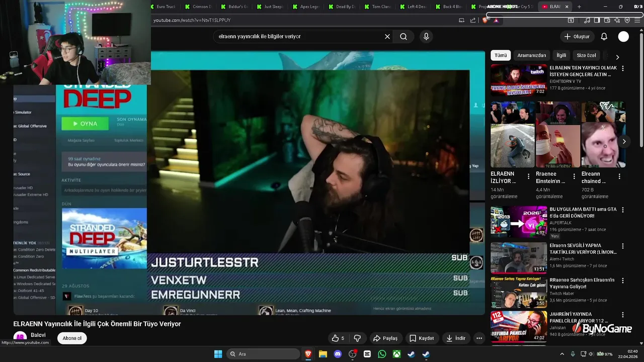Open the Balcvi channel avatar
The image size is (644, 362).
pos(20,337)
